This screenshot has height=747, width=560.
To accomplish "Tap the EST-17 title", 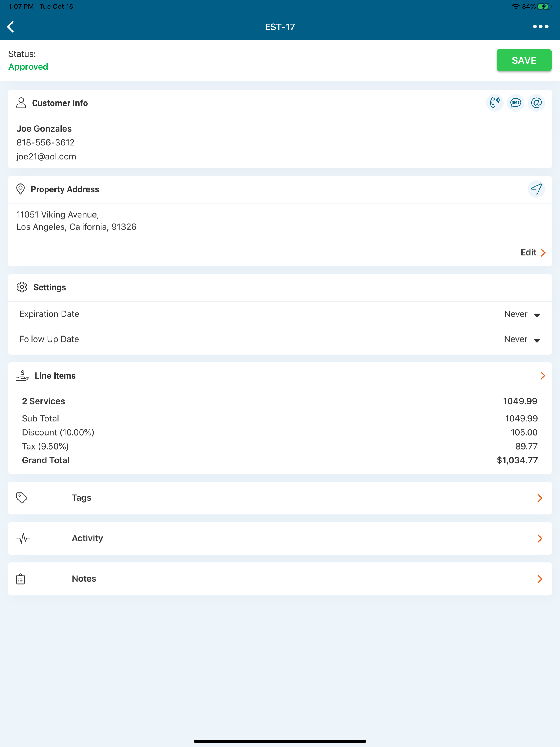I will pos(280,27).
